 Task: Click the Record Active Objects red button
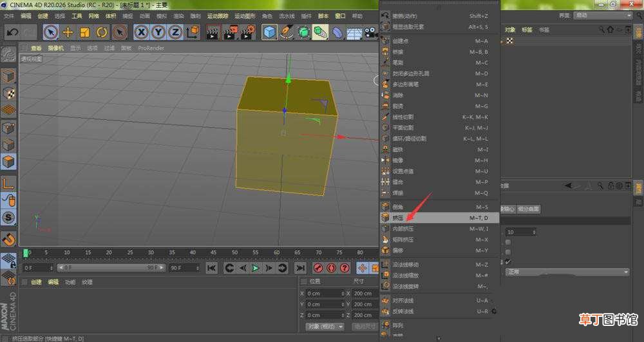(x=317, y=268)
